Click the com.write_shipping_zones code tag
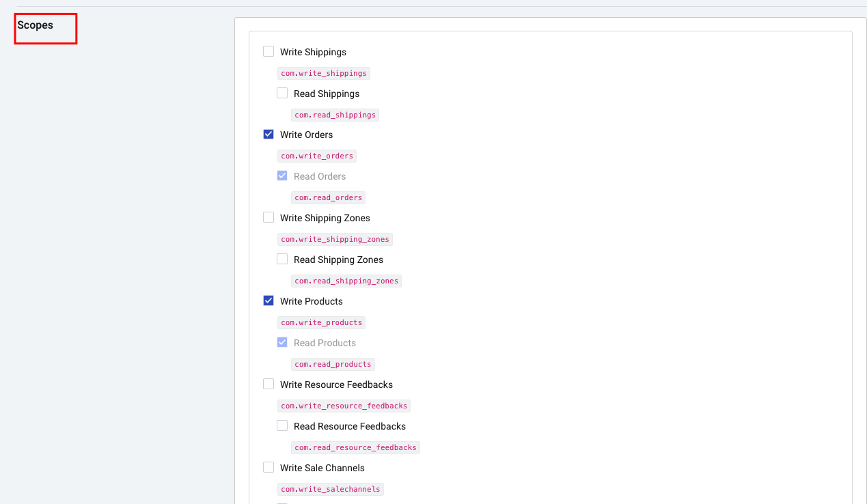The height and width of the screenshot is (504, 867). pyautogui.click(x=335, y=239)
